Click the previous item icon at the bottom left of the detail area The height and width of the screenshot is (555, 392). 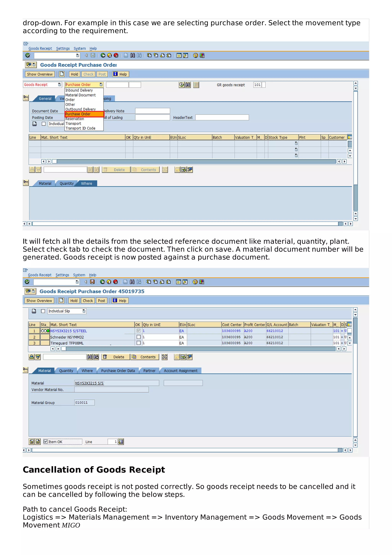point(32,442)
